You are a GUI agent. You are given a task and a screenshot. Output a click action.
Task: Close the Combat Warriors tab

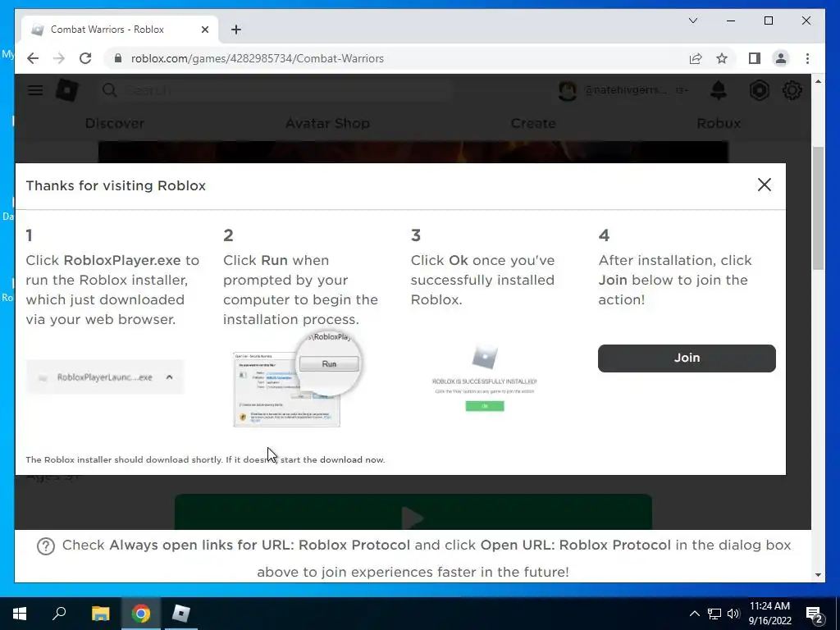point(204,30)
